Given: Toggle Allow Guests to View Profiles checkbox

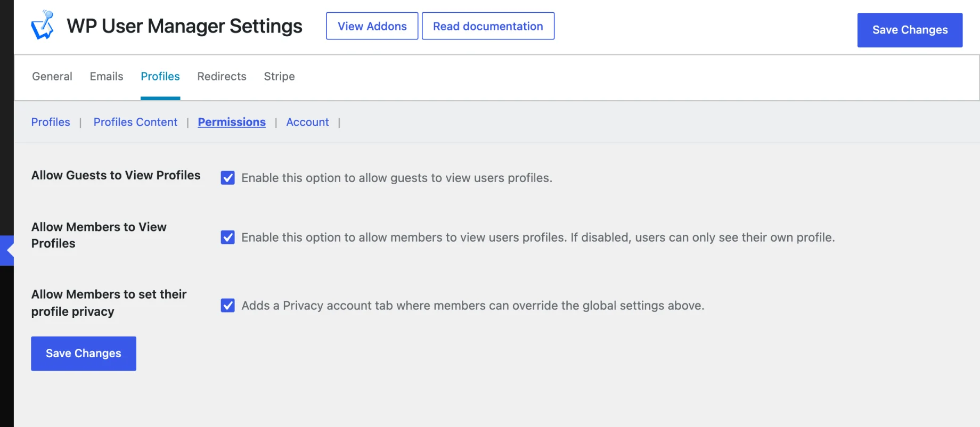Looking at the screenshot, I should click(227, 178).
